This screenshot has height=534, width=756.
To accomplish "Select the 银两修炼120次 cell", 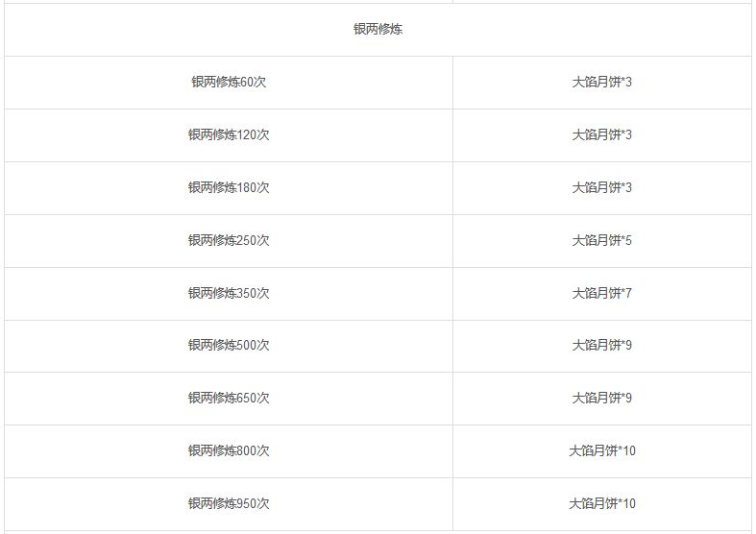I will [229, 135].
